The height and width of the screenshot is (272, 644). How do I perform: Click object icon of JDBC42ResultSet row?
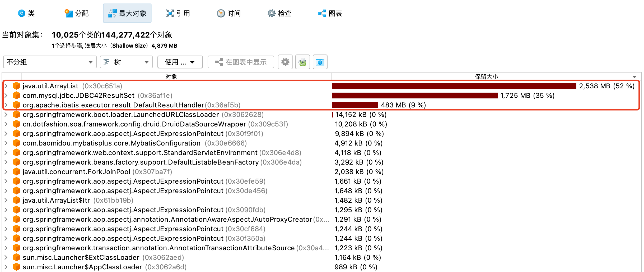click(x=16, y=95)
